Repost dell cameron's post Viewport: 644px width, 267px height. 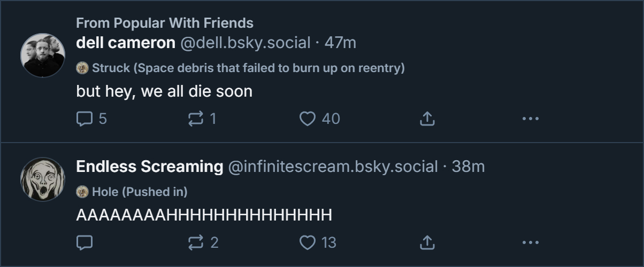coord(196,119)
